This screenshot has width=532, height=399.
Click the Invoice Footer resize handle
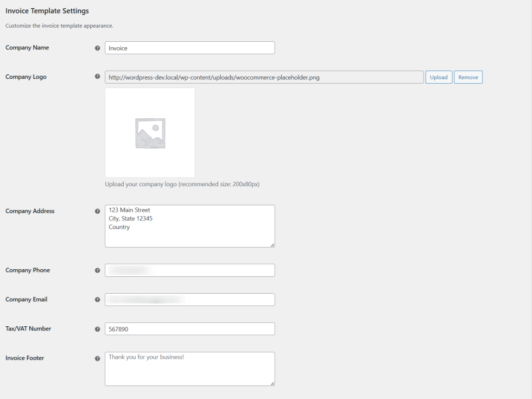(272, 383)
